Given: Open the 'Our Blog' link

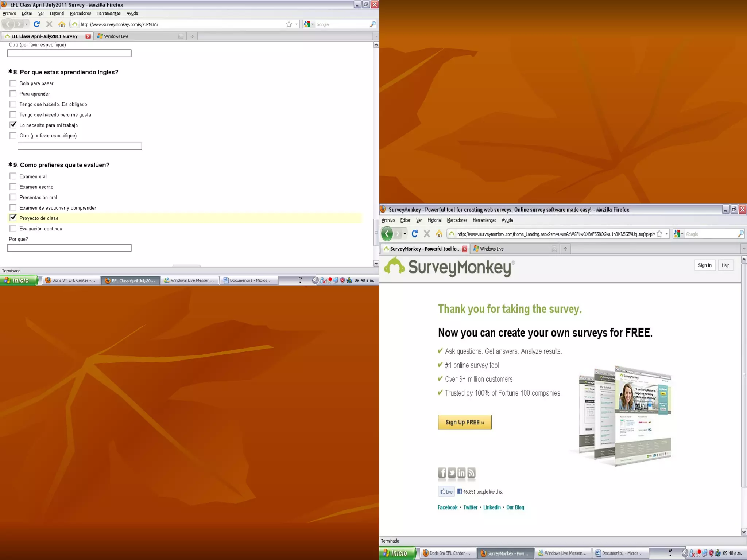Looking at the screenshot, I should (515, 507).
